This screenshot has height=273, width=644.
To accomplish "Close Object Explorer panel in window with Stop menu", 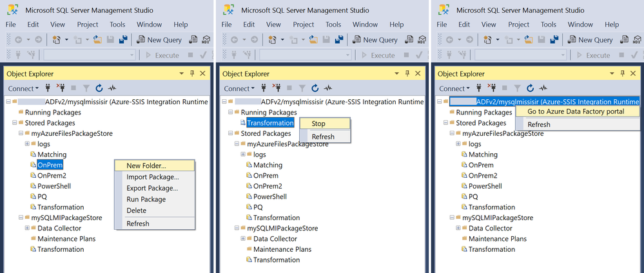I will 418,73.
